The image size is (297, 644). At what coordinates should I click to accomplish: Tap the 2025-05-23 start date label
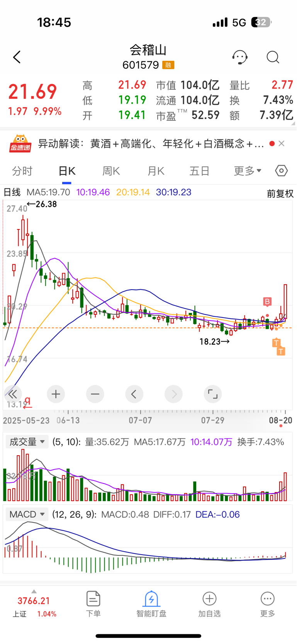(x=26, y=420)
